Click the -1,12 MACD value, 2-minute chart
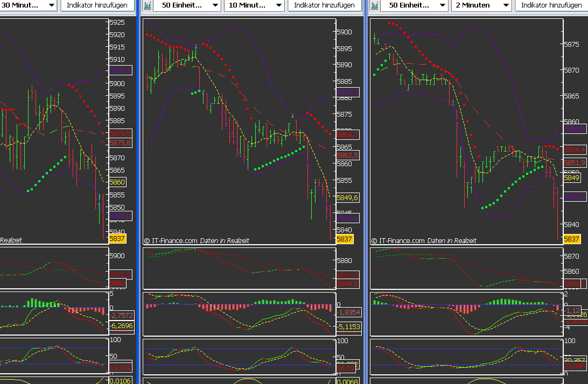Screen dimensions: 588x384 pyautogui.click(x=572, y=310)
